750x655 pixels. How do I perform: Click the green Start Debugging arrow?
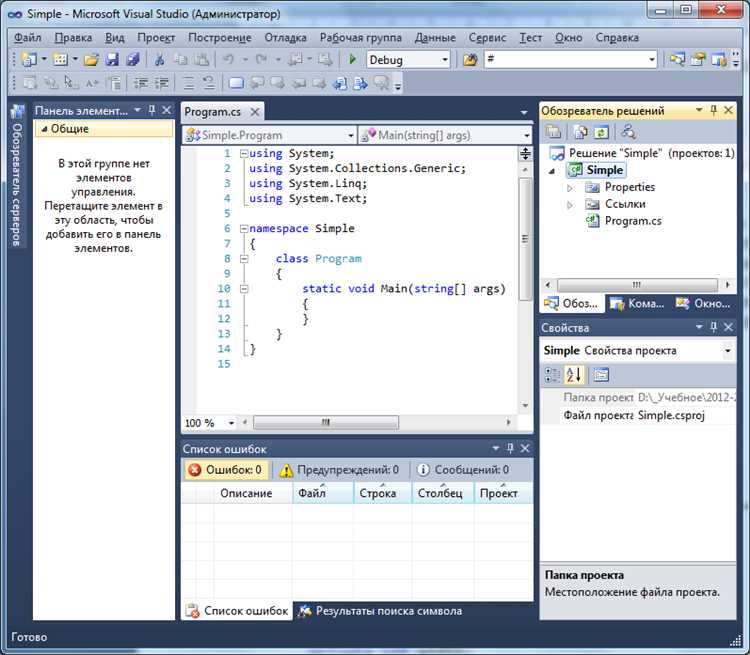click(352, 60)
